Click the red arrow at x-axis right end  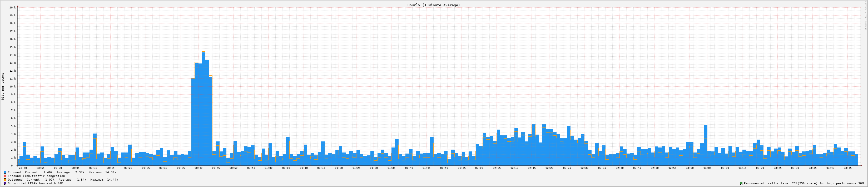click(x=861, y=165)
